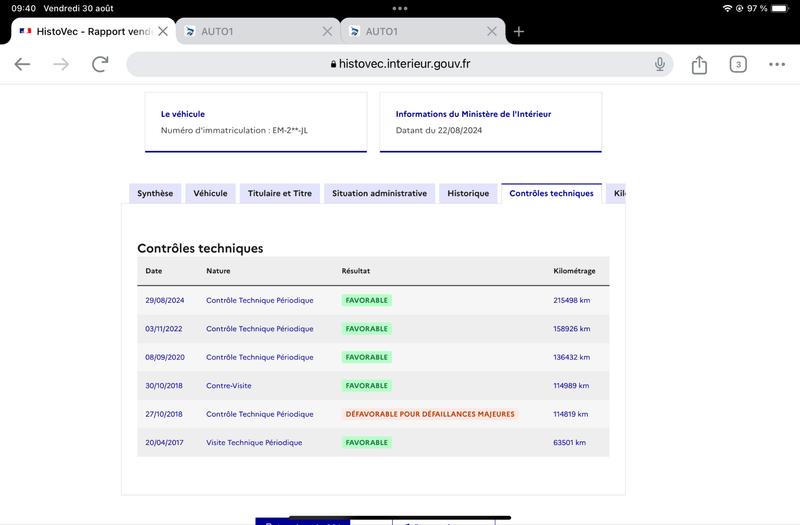
Task: Select the Synthèse tab
Action: tap(155, 193)
